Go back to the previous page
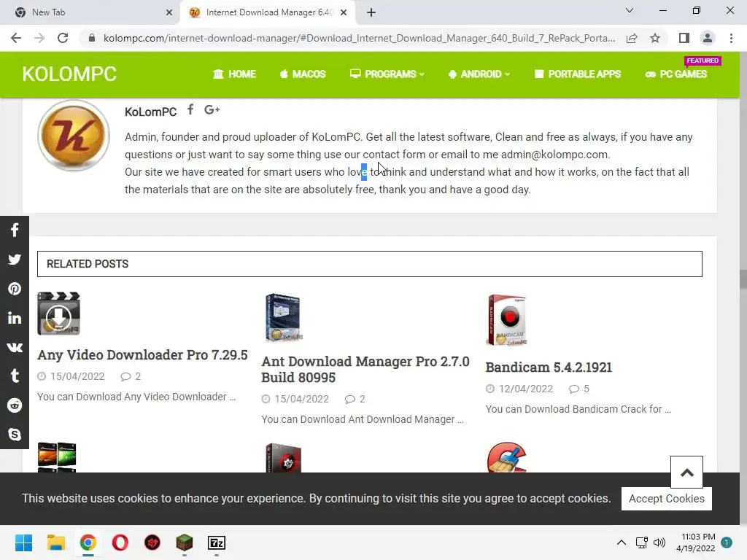 tap(16, 38)
